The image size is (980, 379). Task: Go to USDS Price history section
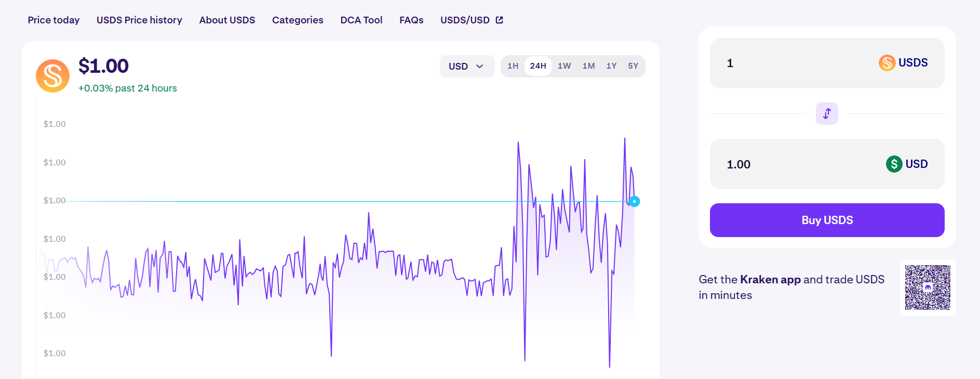point(139,20)
